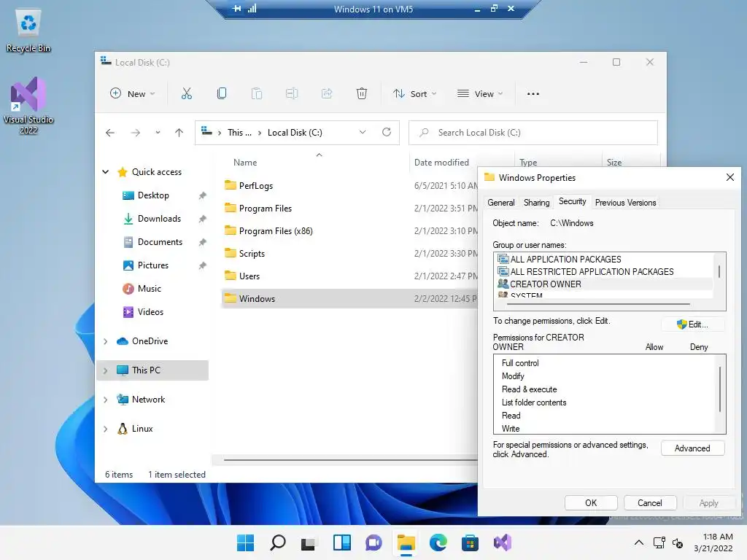Click the File Explorer taskbar icon

[x=406, y=542]
